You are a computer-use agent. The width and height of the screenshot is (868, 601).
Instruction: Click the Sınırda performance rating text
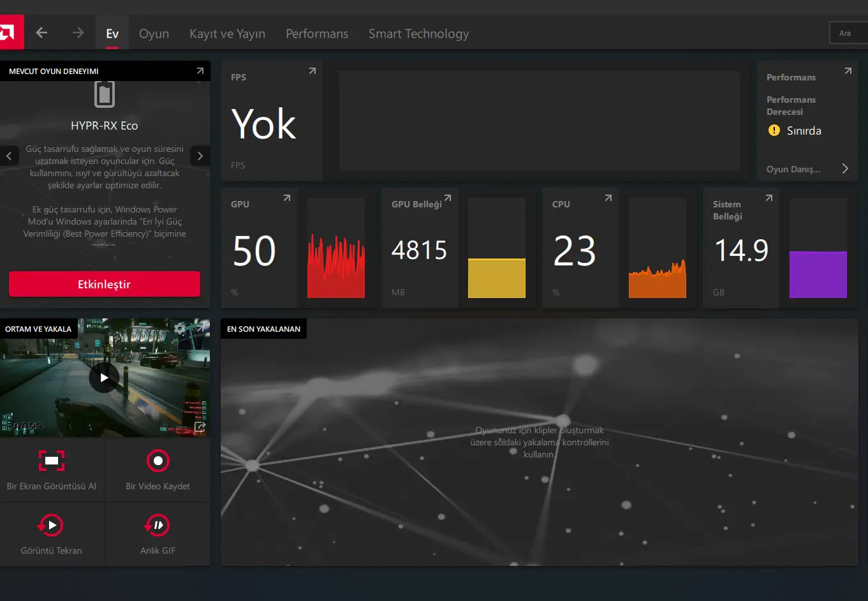(x=804, y=131)
